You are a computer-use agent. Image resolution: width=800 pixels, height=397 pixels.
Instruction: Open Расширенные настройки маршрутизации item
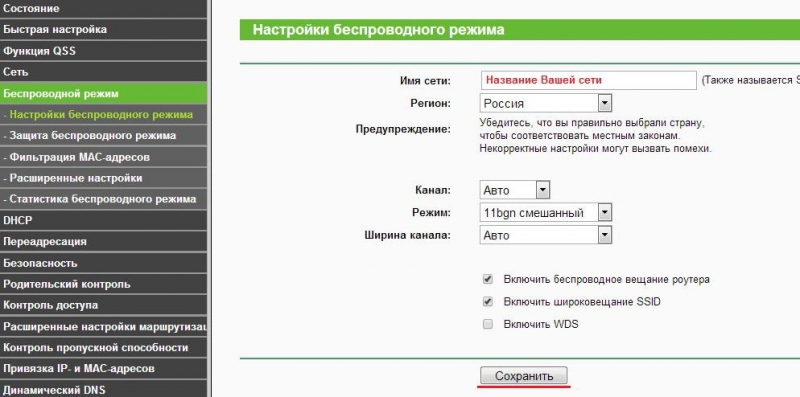[x=104, y=327]
